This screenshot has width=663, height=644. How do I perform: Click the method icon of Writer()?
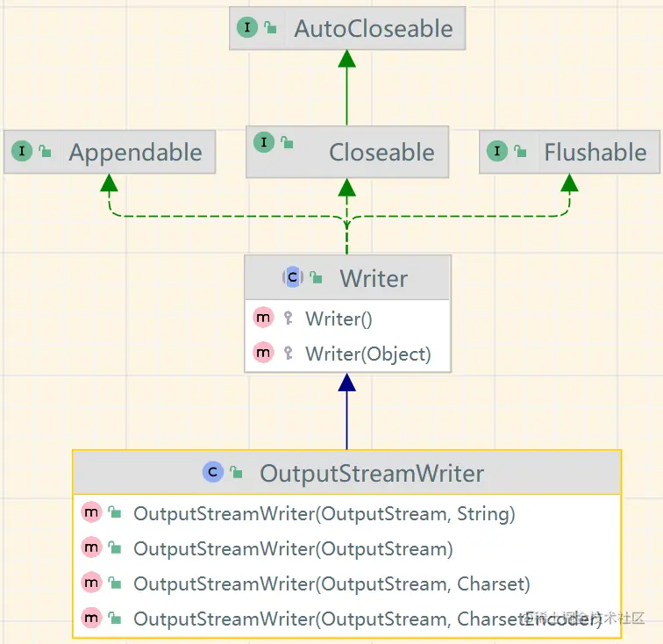tap(263, 318)
